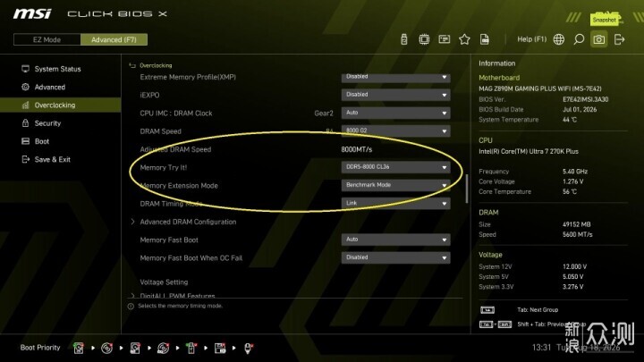Click the Advanced gear icon in sidebar
The width and height of the screenshot is (644, 362).
click(x=25, y=87)
